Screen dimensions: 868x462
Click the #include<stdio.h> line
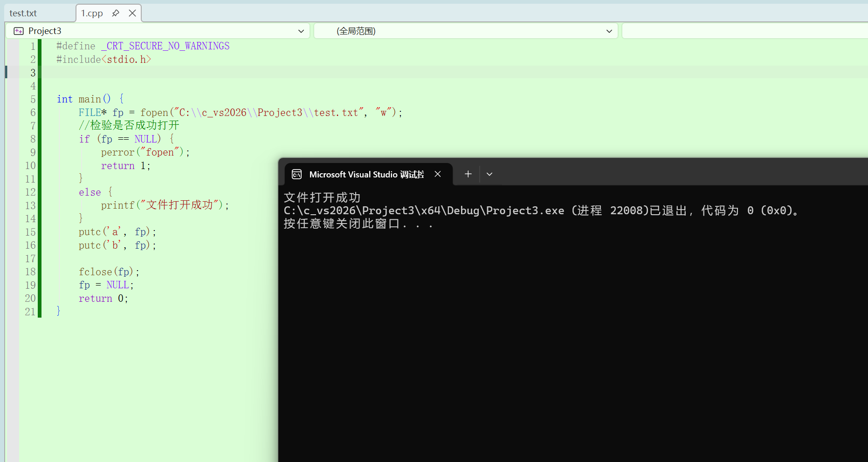click(103, 59)
